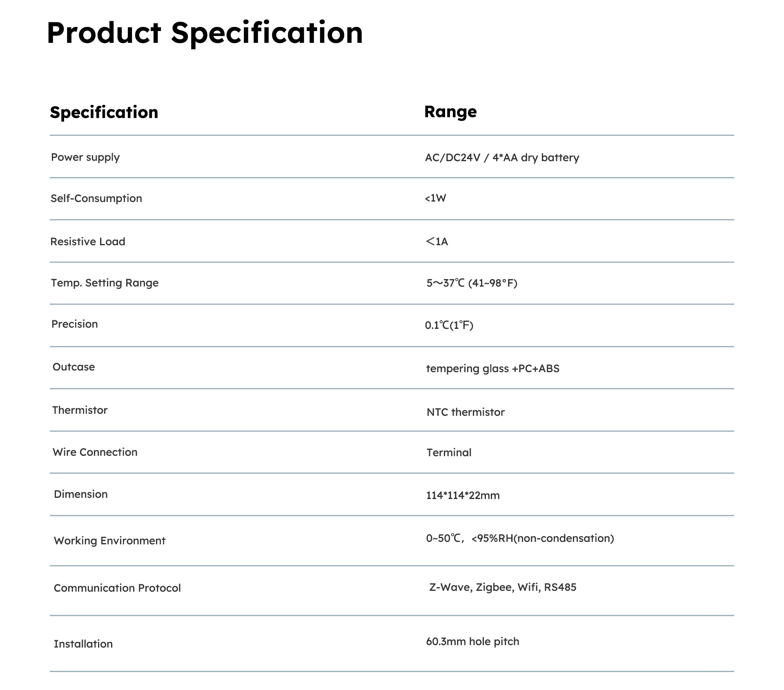Click the Temp. Setting Range label

(105, 283)
